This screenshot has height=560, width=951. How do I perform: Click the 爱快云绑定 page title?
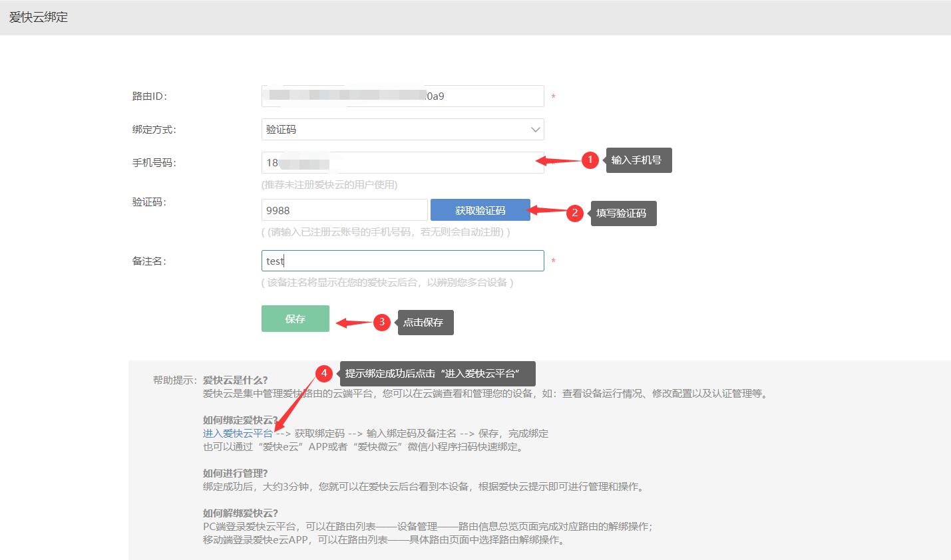pos(38,17)
